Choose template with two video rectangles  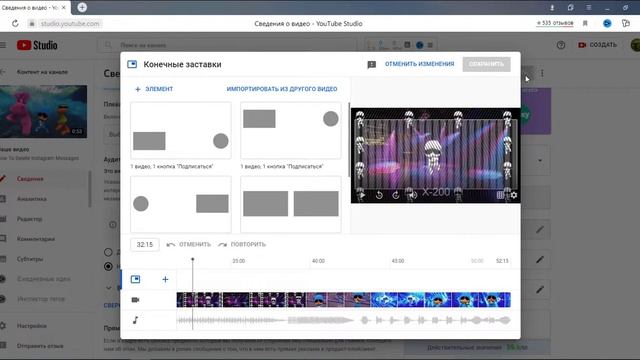click(x=291, y=204)
